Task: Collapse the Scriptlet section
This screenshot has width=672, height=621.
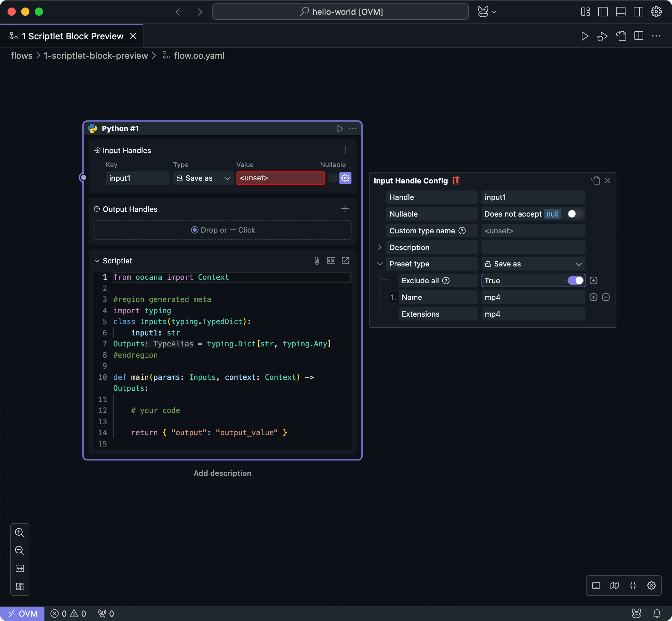Action: (97, 261)
